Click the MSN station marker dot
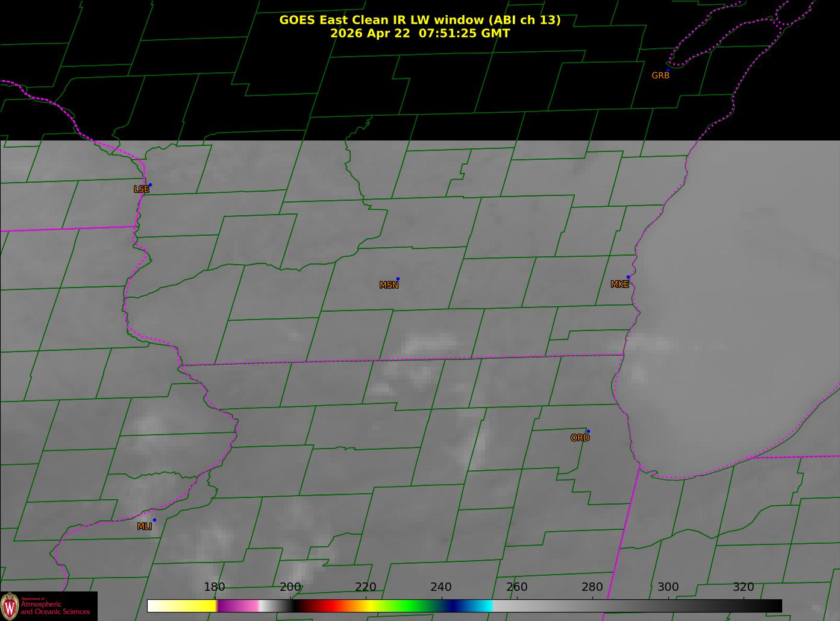840x621 pixels. coord(398,279)
